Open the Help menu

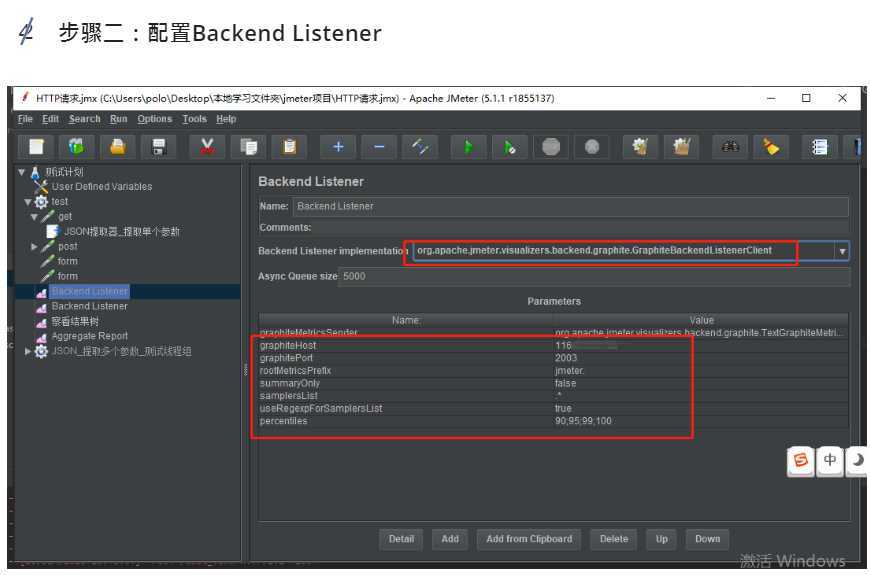coord(226,119)
